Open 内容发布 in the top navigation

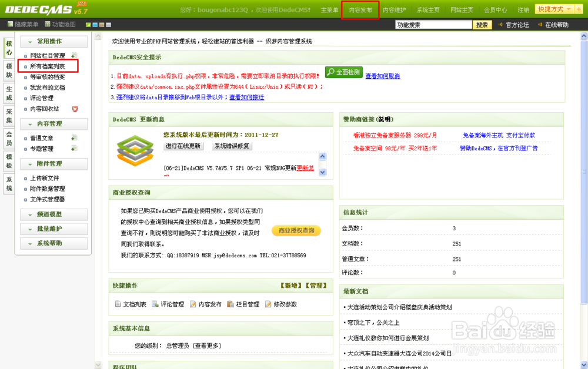tap(360, 10)
